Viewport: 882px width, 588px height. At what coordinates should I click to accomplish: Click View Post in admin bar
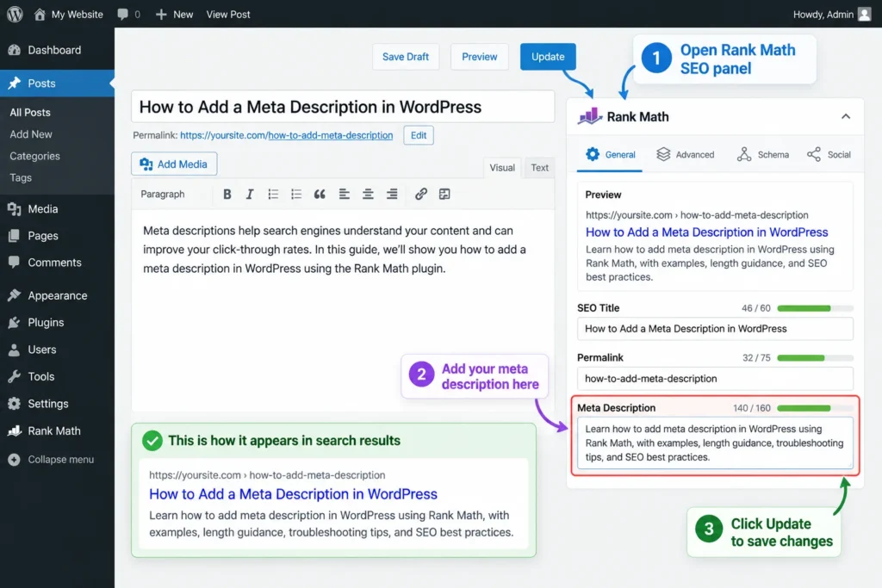pyautogui.click(x=227, y=14)
